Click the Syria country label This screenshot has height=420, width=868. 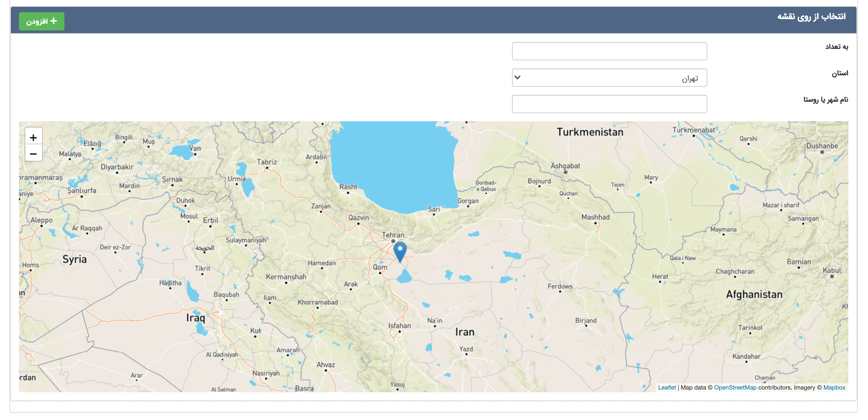[x=75, y=259]
